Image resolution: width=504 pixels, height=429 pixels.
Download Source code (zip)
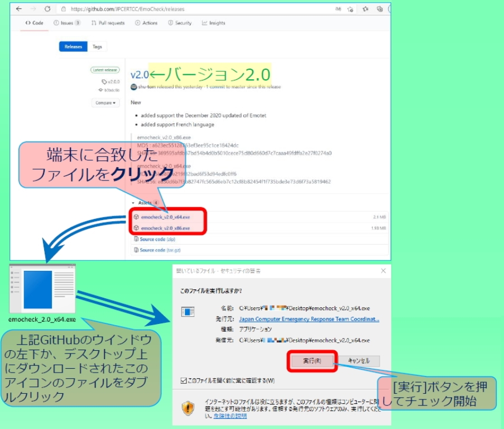click(157, 239)
